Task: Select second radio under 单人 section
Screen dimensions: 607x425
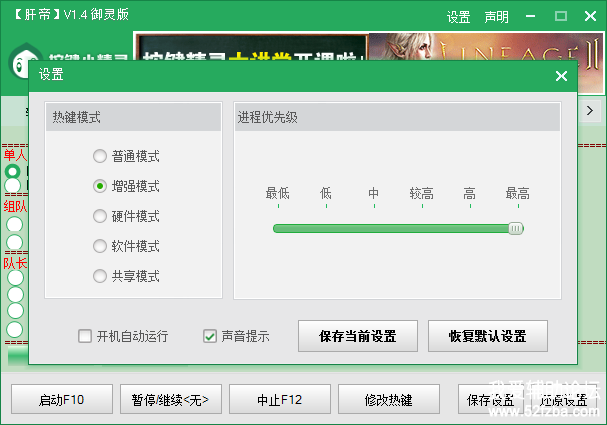Action: tap(12, 185)
